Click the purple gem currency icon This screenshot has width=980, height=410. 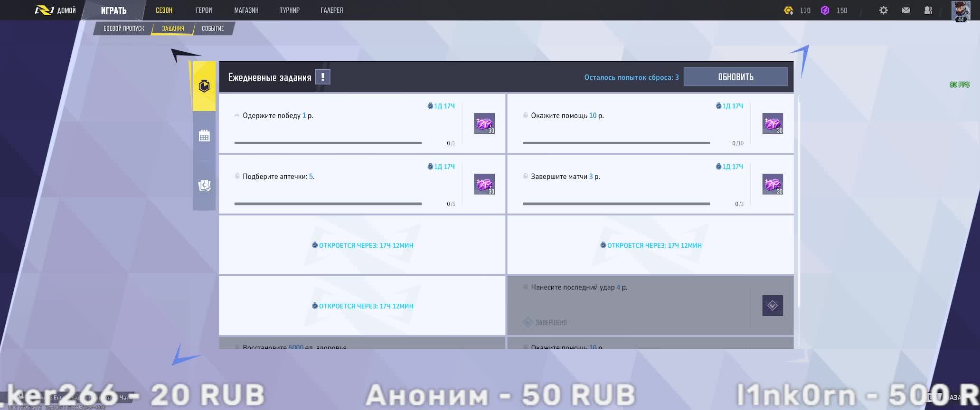click(825, 10)
